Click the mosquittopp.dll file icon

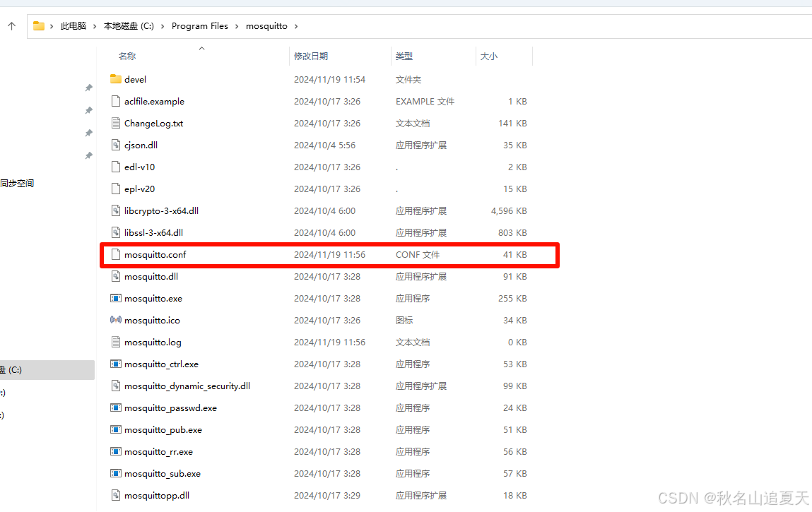pyautogui.click(x=116, y=496)
